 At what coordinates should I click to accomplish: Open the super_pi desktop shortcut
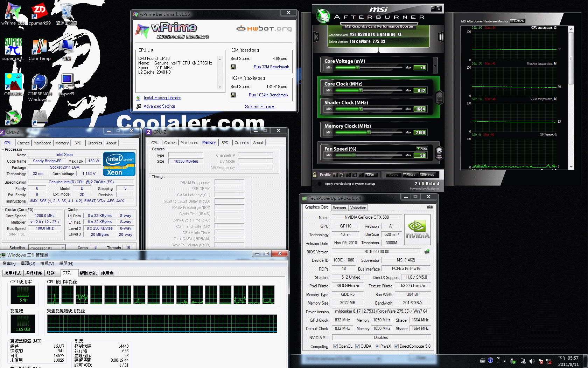pyautogui.click(x=13, y=49)
